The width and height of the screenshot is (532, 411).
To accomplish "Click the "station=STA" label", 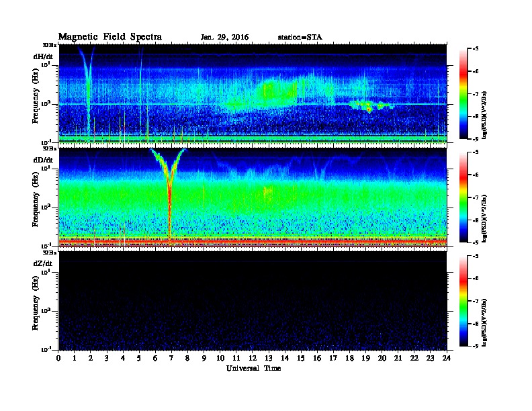I will pos(300,38).
